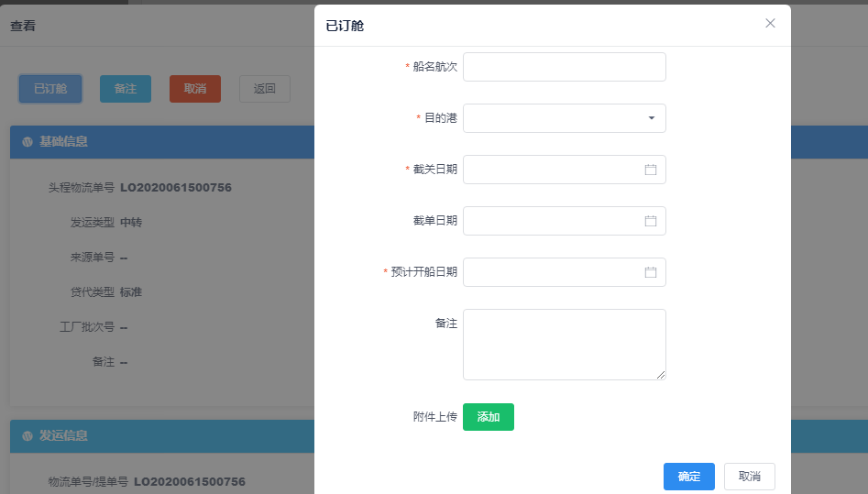Close the 已订舱 dialog with X
Viewport: 868px width, 494px height.
coord(770,23)
